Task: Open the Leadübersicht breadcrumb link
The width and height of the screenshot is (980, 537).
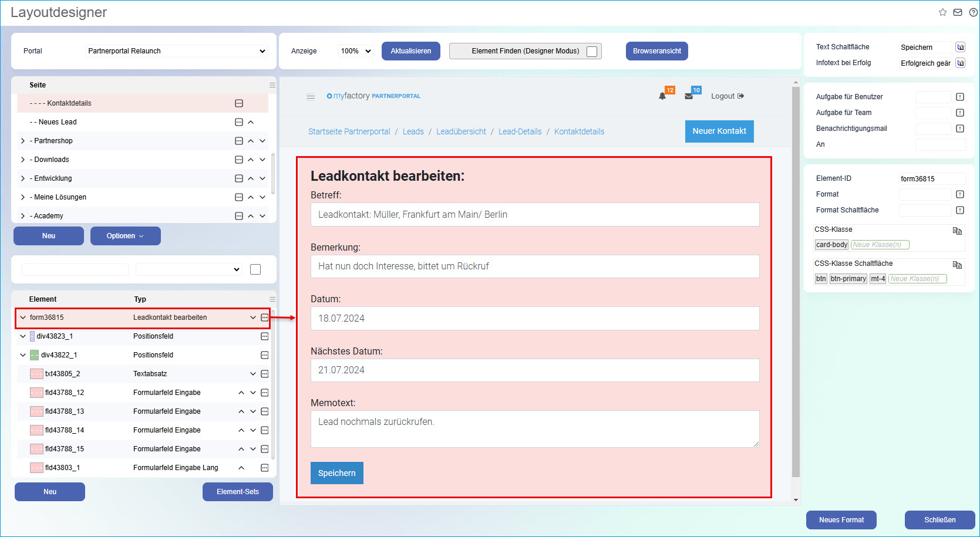Action: click(461, 131)
